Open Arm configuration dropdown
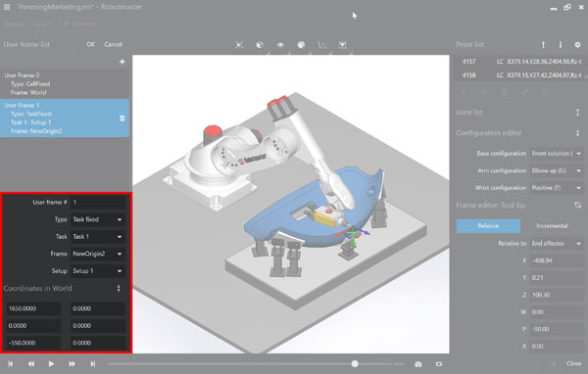The height and width of the screenshot is (374, 588). tap(556, 170)
